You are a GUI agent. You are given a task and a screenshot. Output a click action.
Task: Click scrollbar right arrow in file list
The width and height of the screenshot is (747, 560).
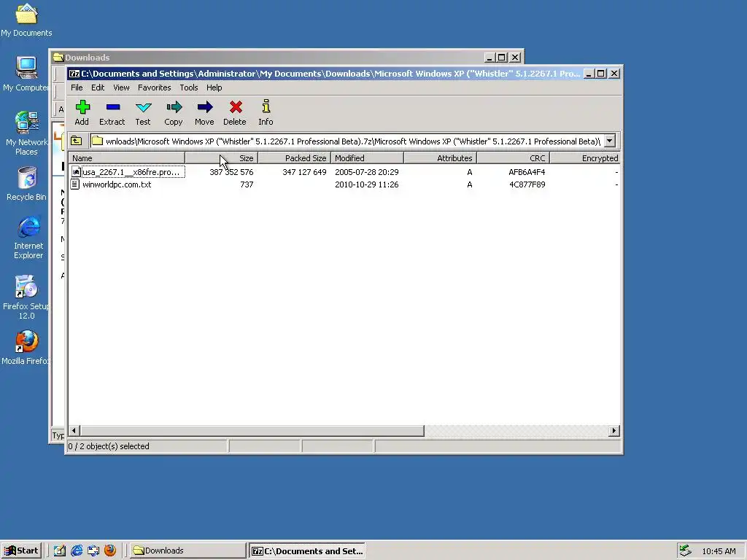tap(614, 430)
